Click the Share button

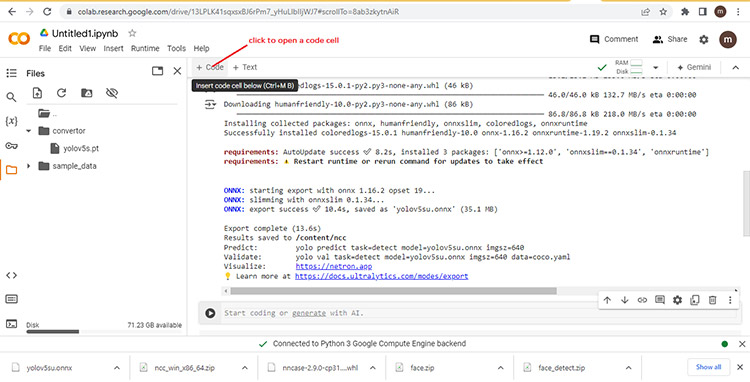(670, 39)
